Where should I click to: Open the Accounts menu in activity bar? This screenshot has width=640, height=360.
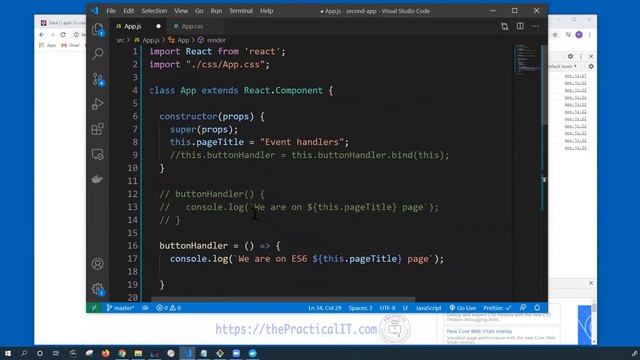tap(98, 264)
